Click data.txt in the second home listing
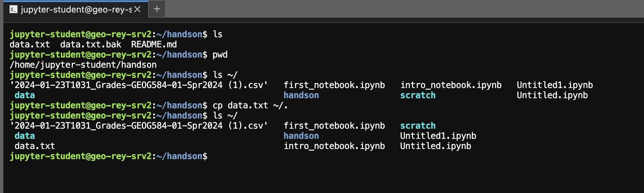The width and height of the screenshot is (644, 193). click(34, 146)
